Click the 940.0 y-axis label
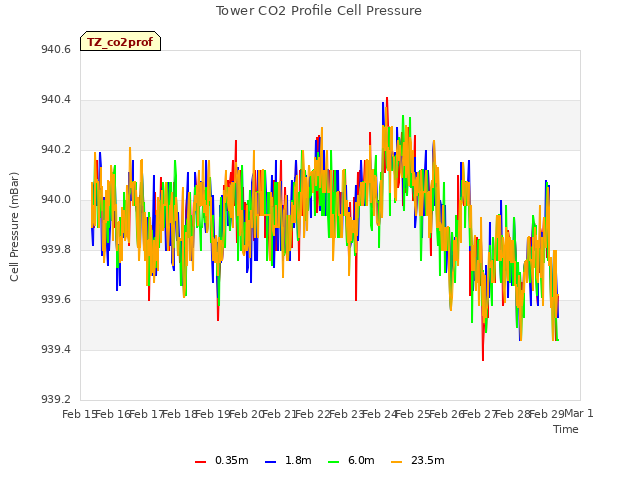640x480 pixels. (56, 200)
